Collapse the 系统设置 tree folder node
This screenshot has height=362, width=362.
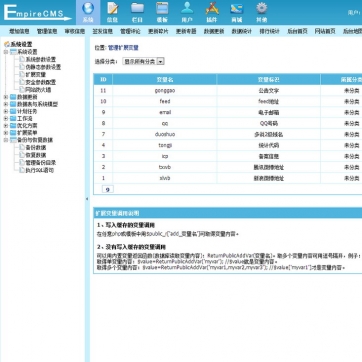[x=6, y=52]
